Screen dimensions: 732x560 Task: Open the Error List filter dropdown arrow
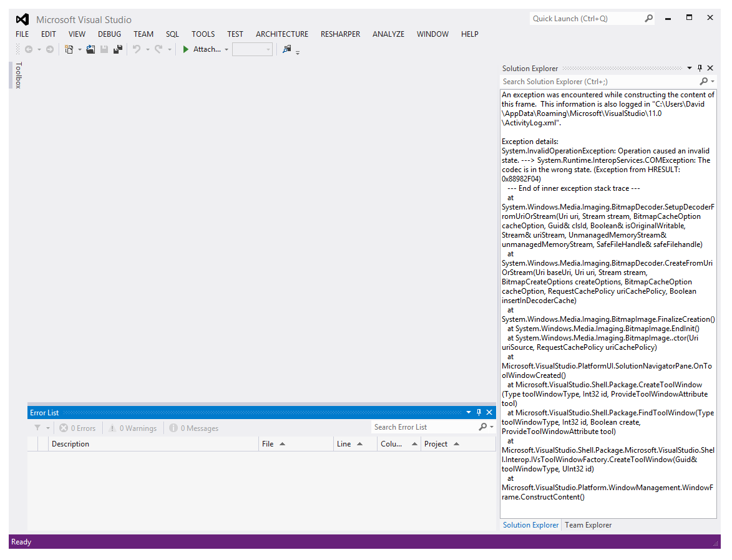[x=47, y=428]
